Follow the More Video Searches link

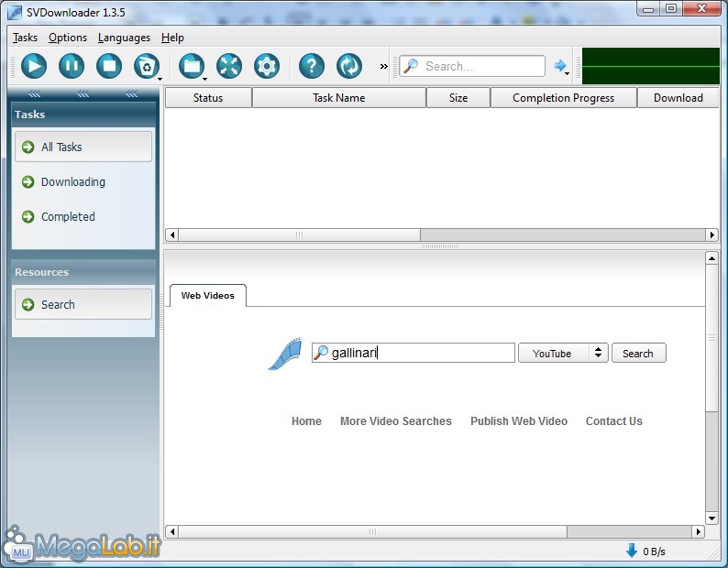pyautogui.click(x=395, y=421)
